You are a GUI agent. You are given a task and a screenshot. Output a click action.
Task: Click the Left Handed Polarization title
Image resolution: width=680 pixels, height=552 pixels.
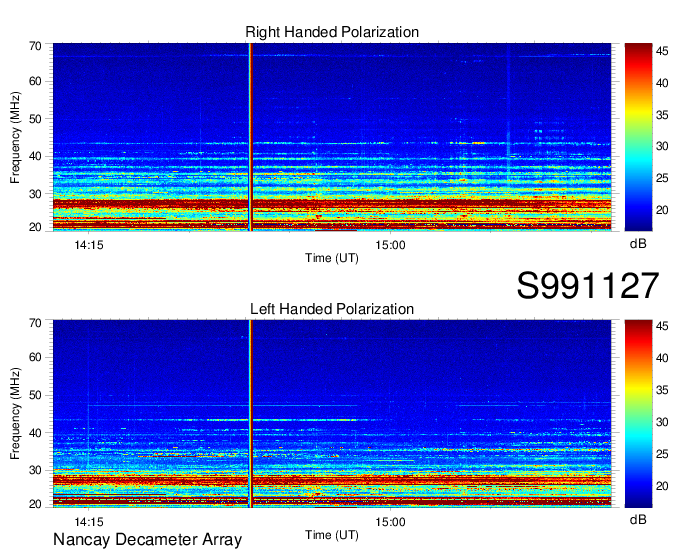point(332,309)
